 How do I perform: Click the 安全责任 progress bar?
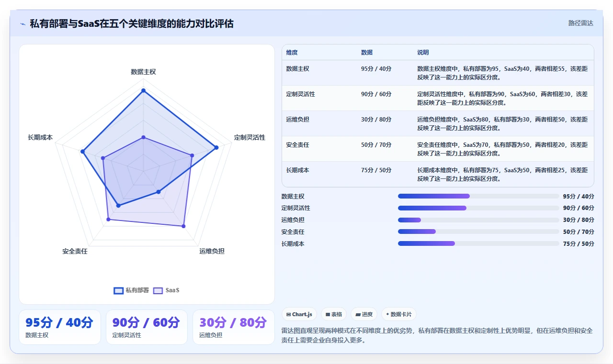click(x=478, y=232)
